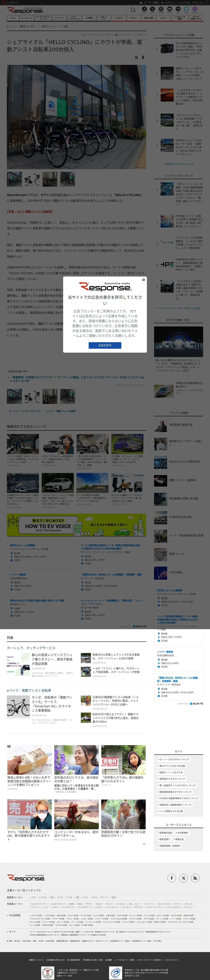The height and width of the screenshot is (980, 210).
Task: Open the レポート navigation tab
Action: (x=164, y=18)
